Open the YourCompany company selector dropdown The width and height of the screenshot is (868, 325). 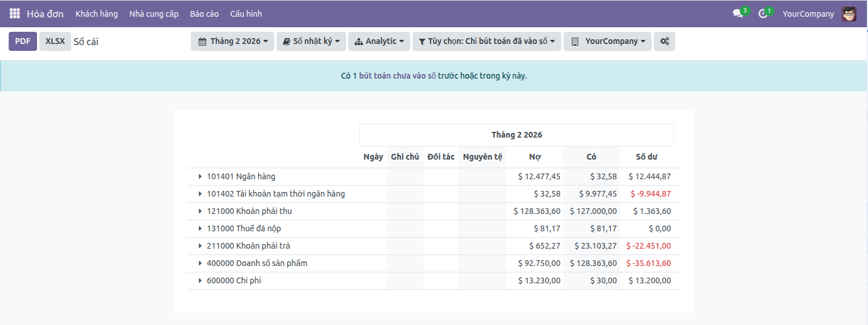coord(608,41)
